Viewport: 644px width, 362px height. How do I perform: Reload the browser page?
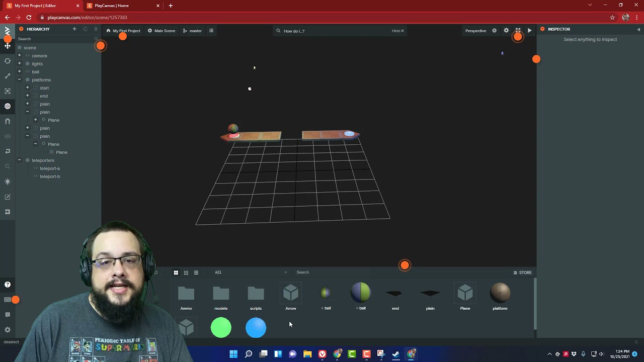coord(29,17)
